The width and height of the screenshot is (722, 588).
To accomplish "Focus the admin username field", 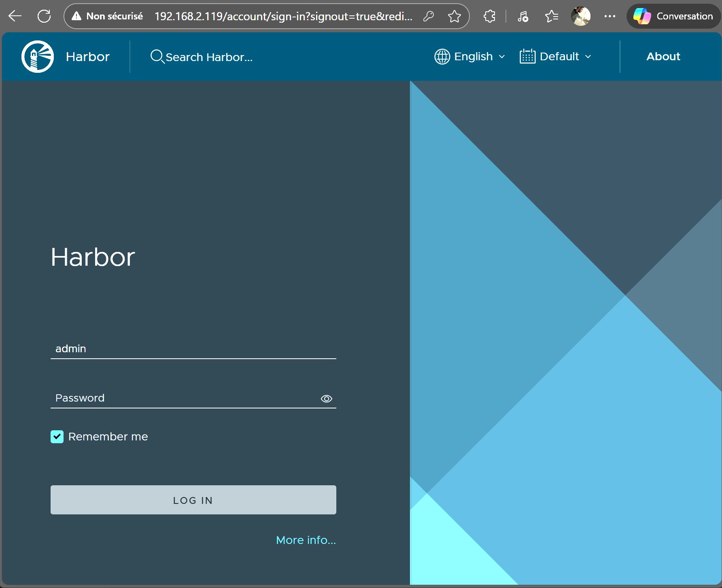I will (x=193, y=349).
